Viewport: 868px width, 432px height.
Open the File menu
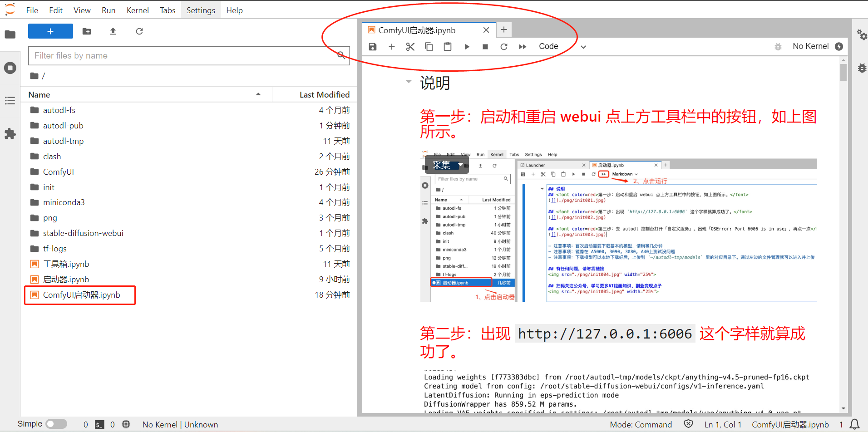coord(32,10)
